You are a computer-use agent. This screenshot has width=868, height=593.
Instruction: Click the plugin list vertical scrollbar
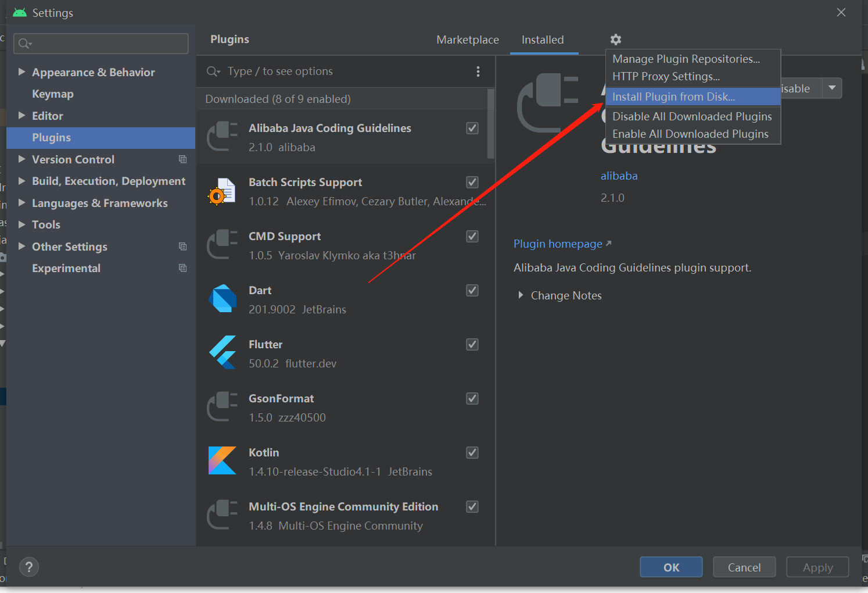click(491, 124)
